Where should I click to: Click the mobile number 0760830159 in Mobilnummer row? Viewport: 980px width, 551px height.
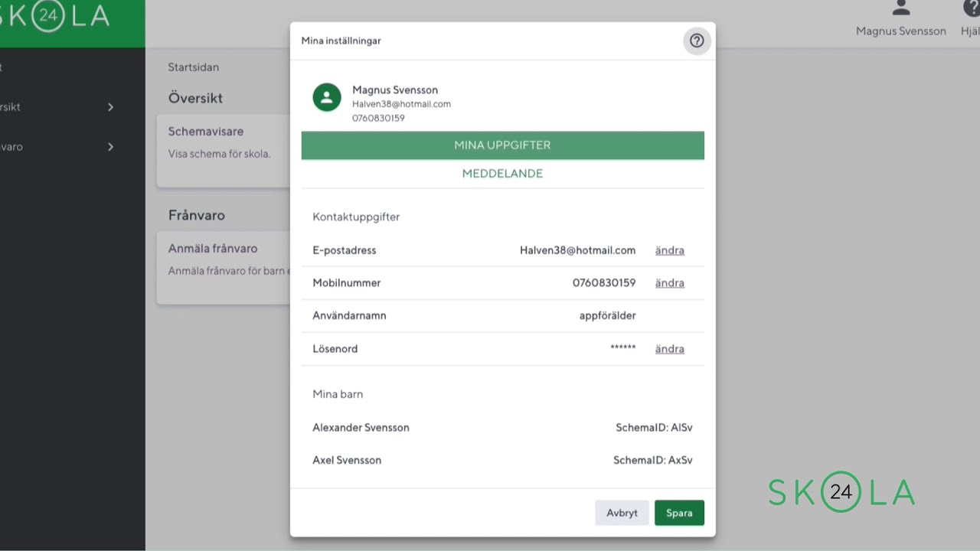point(604,283)
